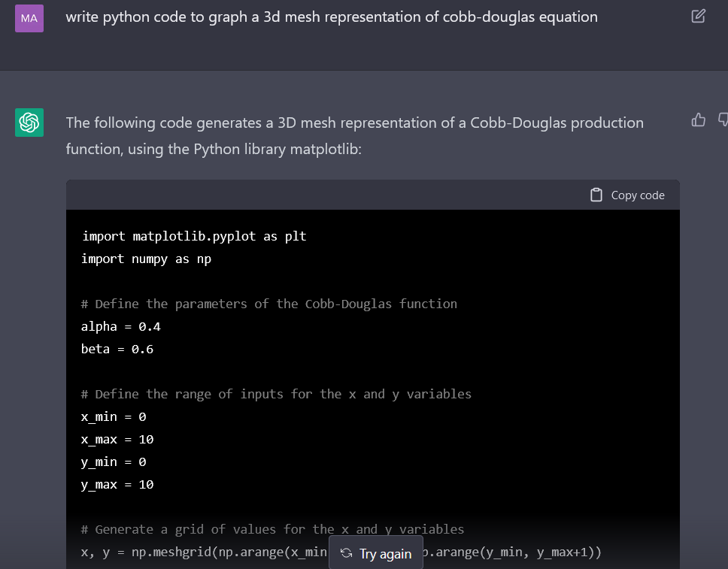Click the comment 'Generate a grid of values'
Viewport: 728px width, 569px height.
[x=272, y=530]
